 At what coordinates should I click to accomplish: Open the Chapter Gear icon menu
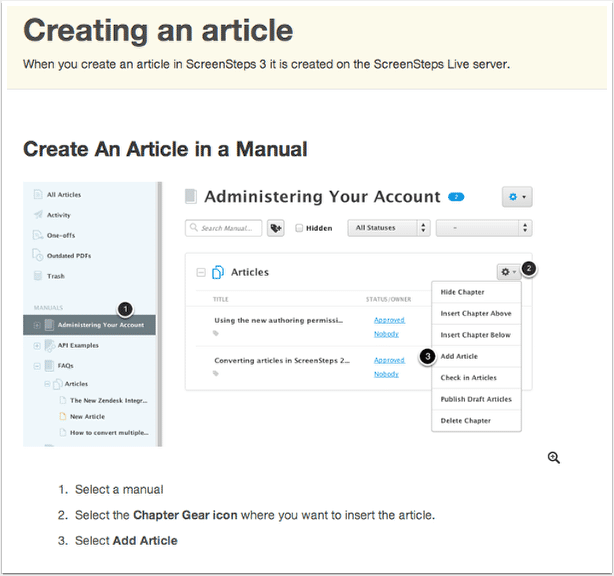coord(508,271)
